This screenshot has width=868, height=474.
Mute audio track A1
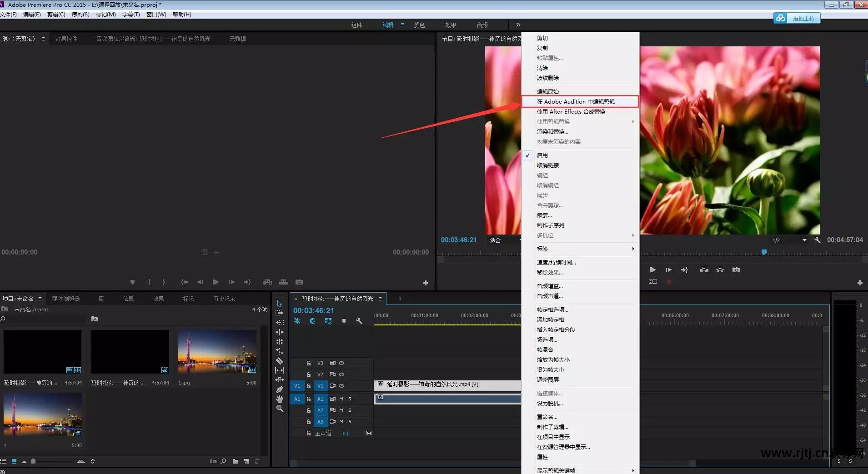click(341, 399)
